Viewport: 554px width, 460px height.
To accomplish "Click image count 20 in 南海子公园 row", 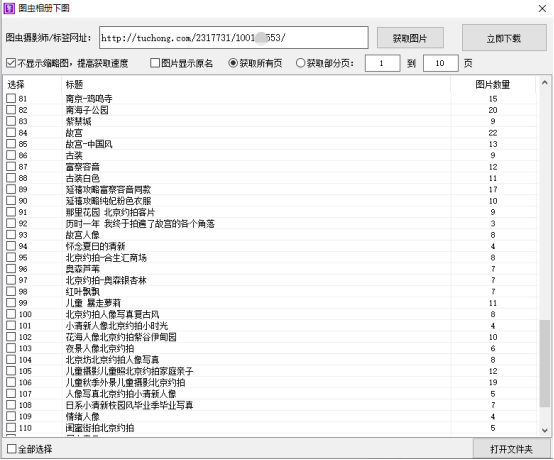I will pyautogui.click(x=493, y=110).
